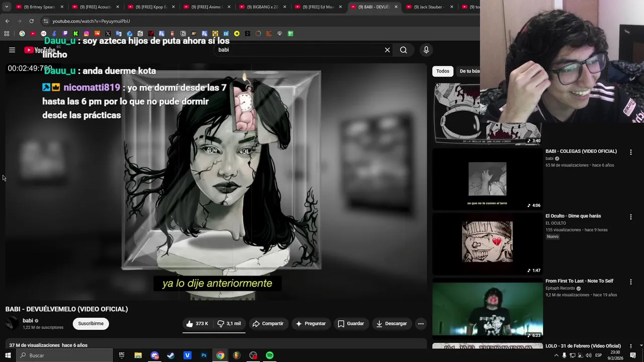Open Photoshop from the taskbar
This screenshot has height=362, width=644.
click(x=204, y=355)
